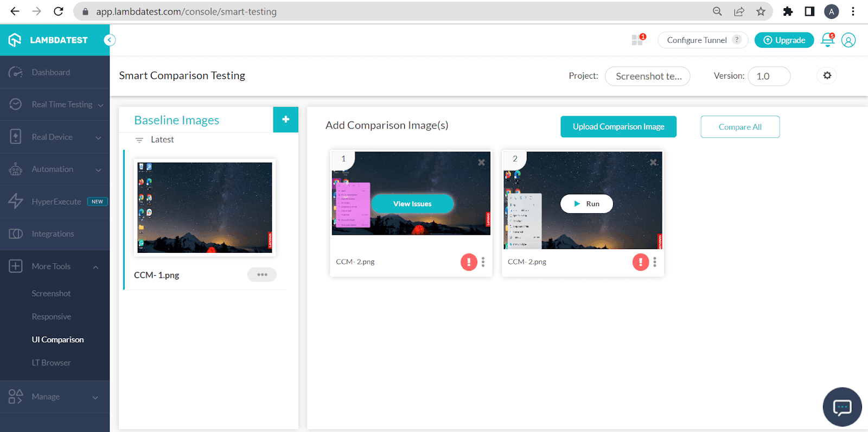Click the share page icon in address bar
The height and width of the screenshot is (432, 868).
[x=739, y=11]
